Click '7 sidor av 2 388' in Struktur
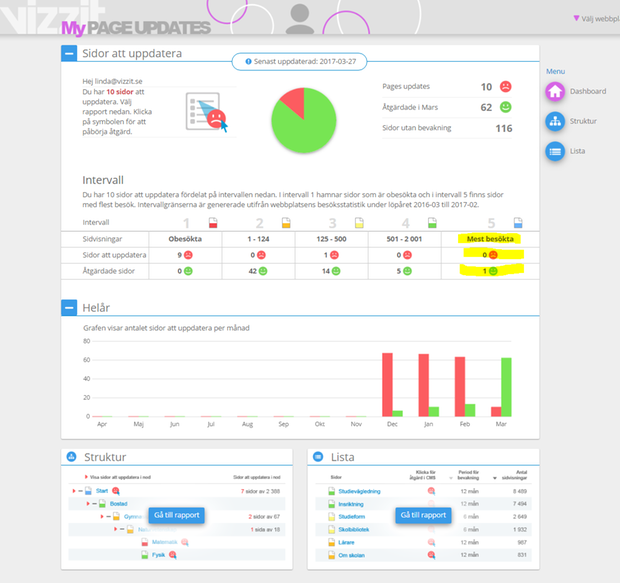This screenshot has width=620, height=583. coord(260,491)
